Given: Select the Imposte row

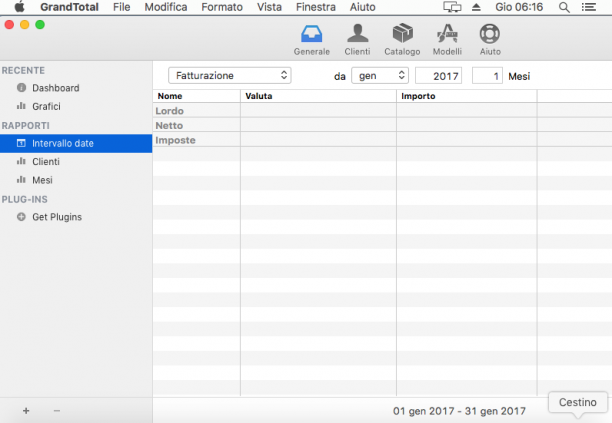Looking at the screenshot, I should (x=382, y=140).
